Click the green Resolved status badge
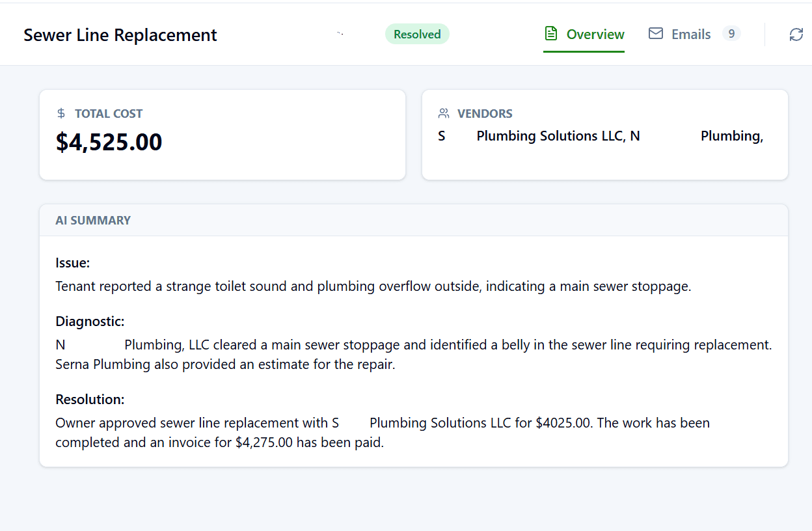Viewport: 812px width, 531px height. click(417, 34)
